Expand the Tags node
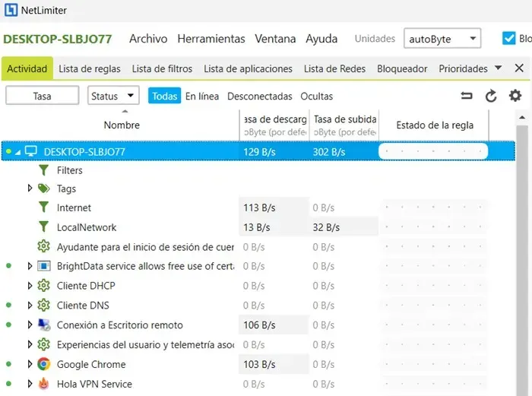 coord(30,188)
